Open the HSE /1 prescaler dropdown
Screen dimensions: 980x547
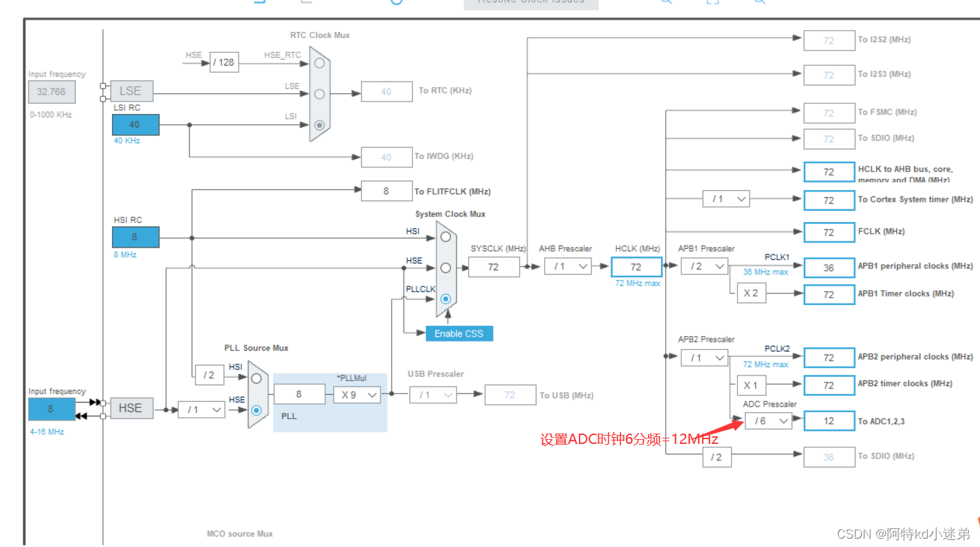(x=201, y=409)
